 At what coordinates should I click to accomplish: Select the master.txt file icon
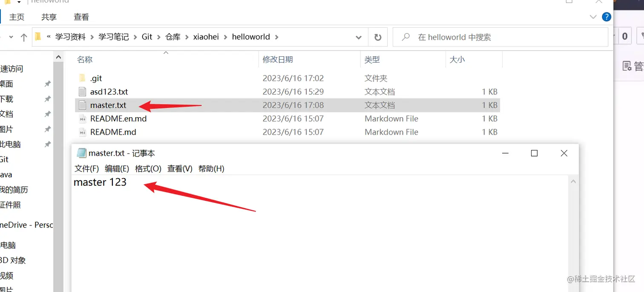click(83, 105)
